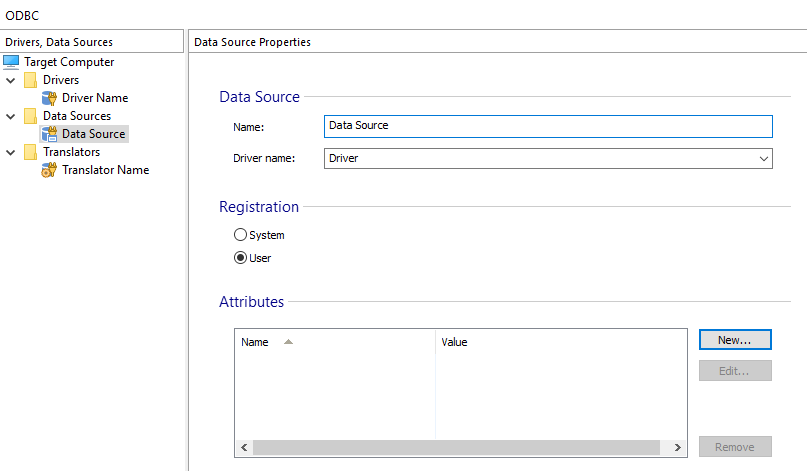Screen dimensions: 807x471
Task: Click the Data Sources folder icon
Action: (x=30, y=116)
